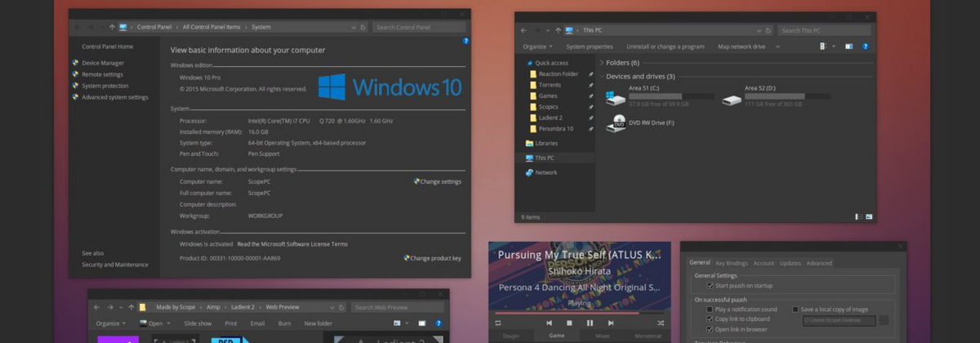Open Ladient 2 folder in navigation pane
Screen dimensions: 980x343
pyautogui.click(x=550, y=118)
